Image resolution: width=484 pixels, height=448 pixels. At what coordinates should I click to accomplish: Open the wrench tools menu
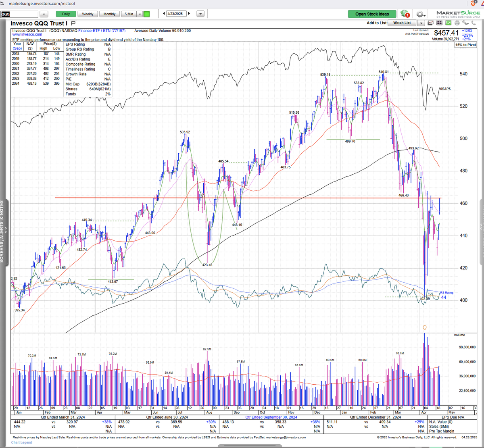[x=465, y=23]
